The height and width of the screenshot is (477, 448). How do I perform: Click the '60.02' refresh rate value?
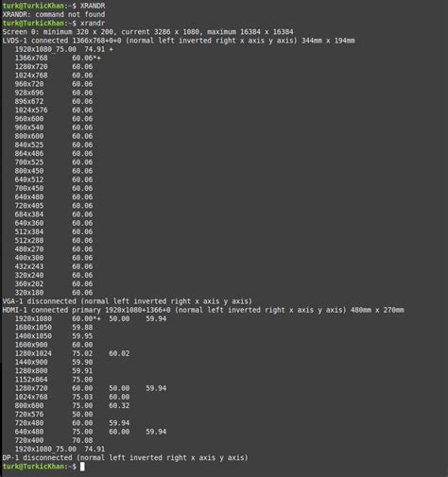pos(119,353)
